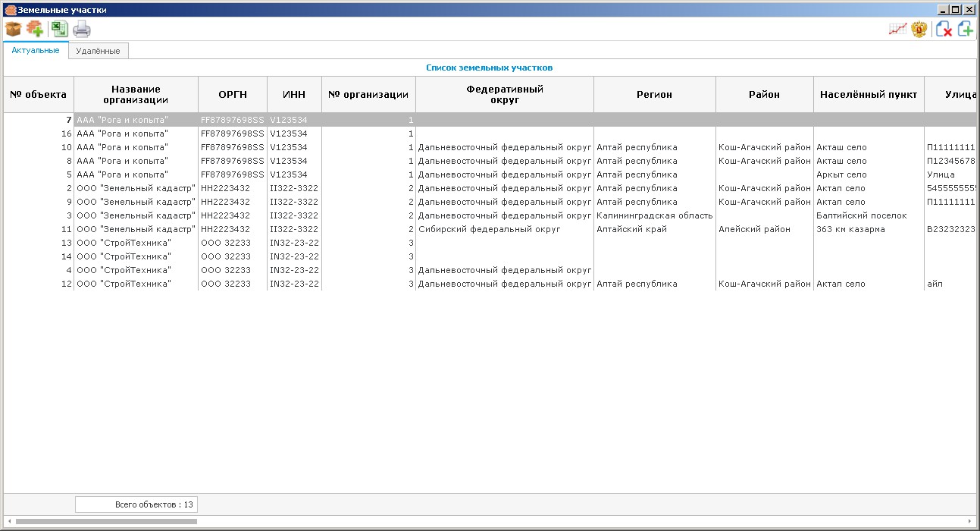Select object number 10 cell

(39, 147)
